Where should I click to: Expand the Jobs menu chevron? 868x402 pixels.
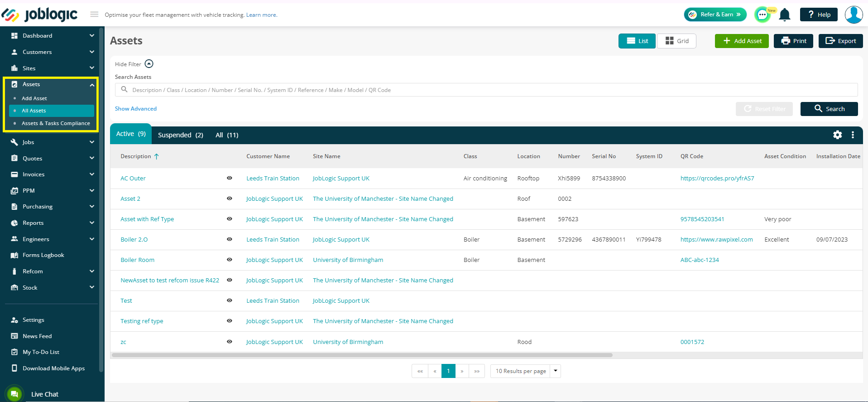(x=92, y=142)
